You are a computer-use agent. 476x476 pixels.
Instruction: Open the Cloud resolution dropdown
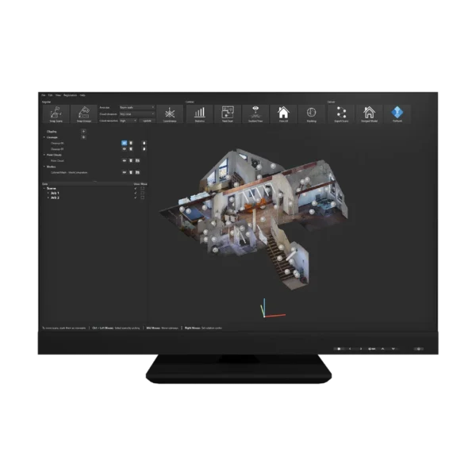coord(128,121)
